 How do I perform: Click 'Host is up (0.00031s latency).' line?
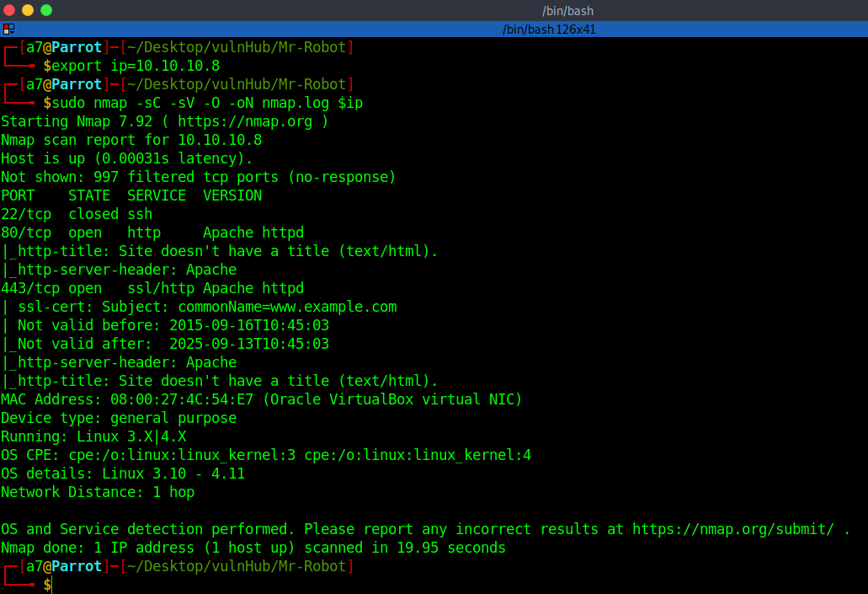(x=127, y=158)
